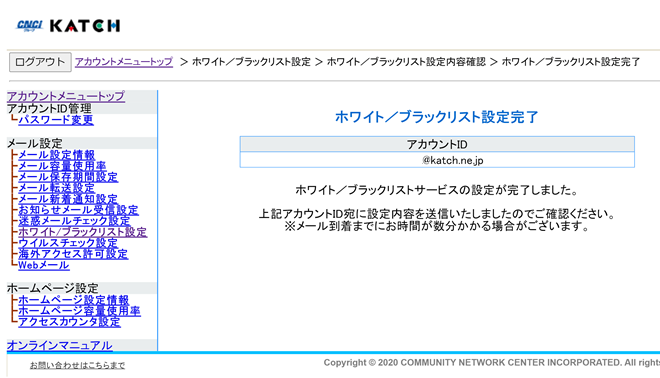Click the 上記アカウントID宛に設定内容を送信 message

point(436,214)
